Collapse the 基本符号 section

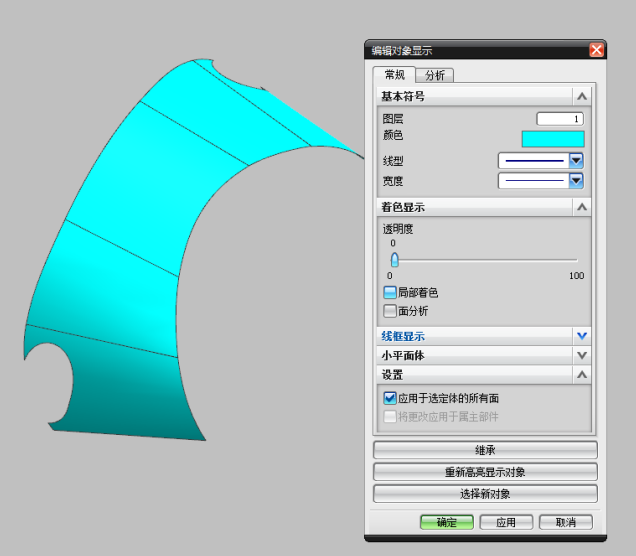coord(582,97)
